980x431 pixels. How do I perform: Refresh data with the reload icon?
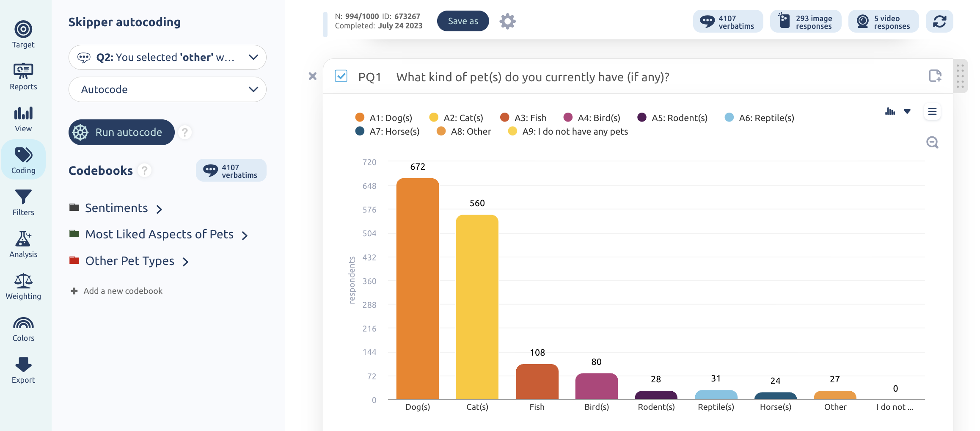tap(939, 21)
